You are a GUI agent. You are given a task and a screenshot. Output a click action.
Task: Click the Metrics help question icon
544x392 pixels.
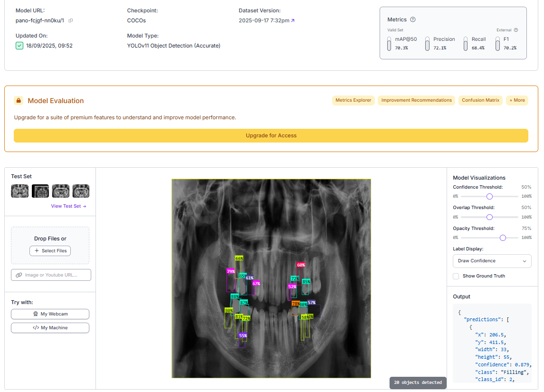(413, 19)
